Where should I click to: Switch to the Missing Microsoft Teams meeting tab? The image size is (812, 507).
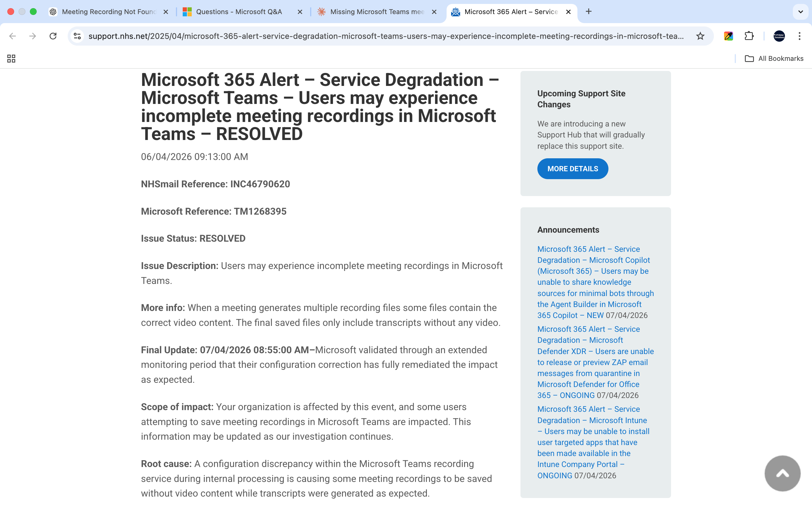tap(376, 12)
